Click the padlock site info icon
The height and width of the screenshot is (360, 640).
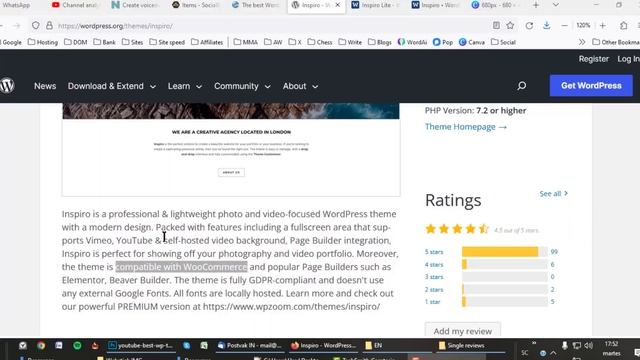(49, 25)
